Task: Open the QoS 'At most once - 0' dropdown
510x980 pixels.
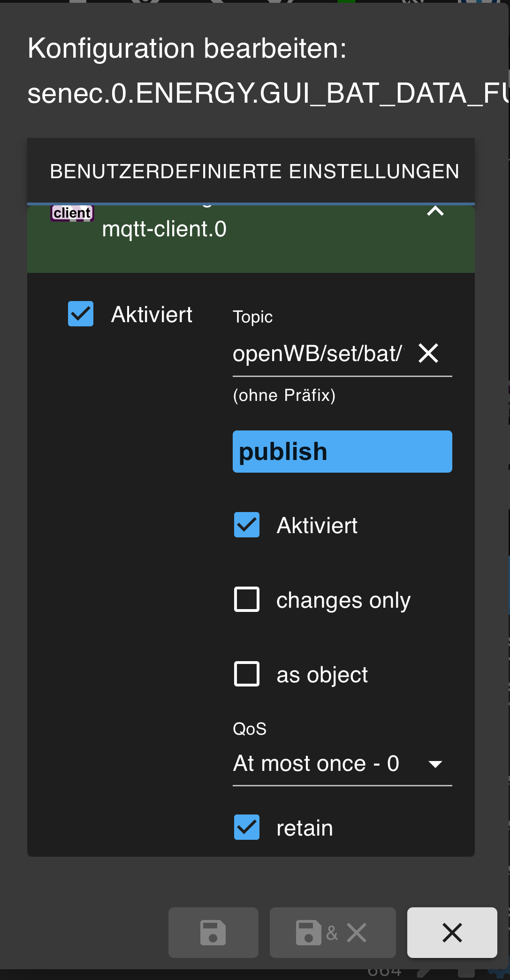Action: pos(316,763)
